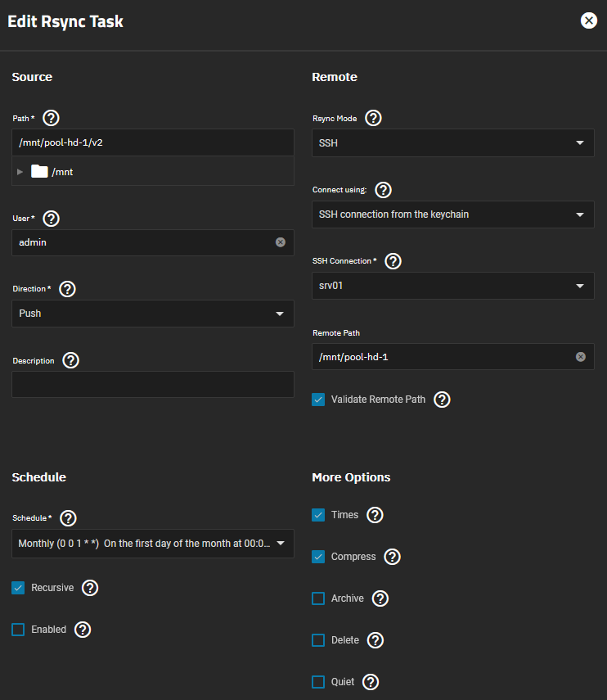Open the Direction help tooltip
Screen dimensions: 607x700
(x=68, y=289)
